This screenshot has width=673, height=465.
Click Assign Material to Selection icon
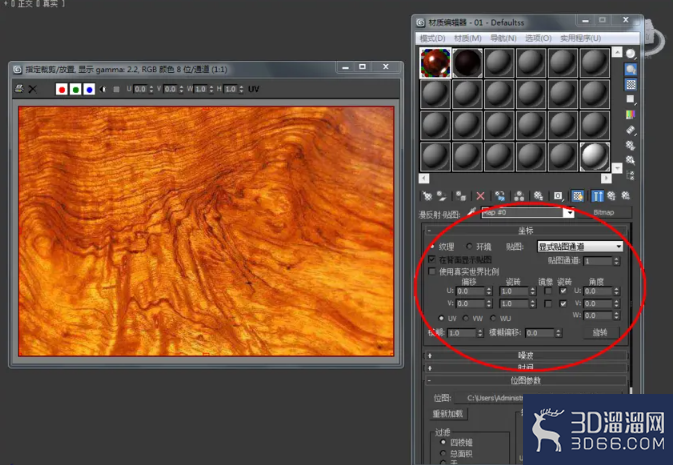coord(461,196)
